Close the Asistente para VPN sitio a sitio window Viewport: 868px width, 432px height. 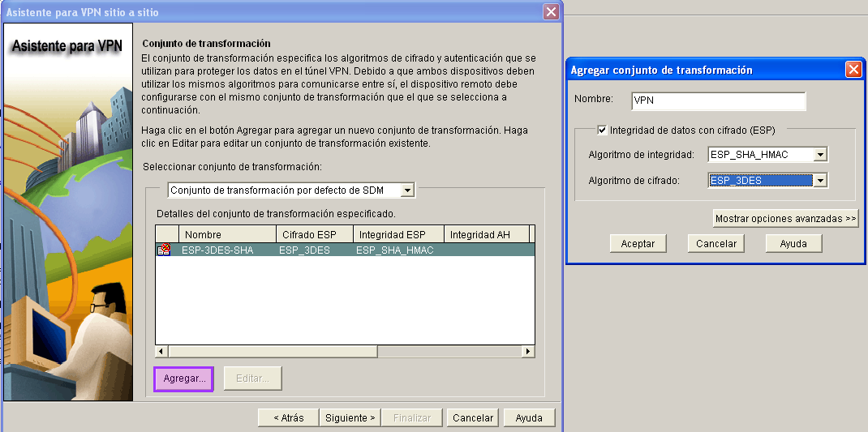click(551, 11)
